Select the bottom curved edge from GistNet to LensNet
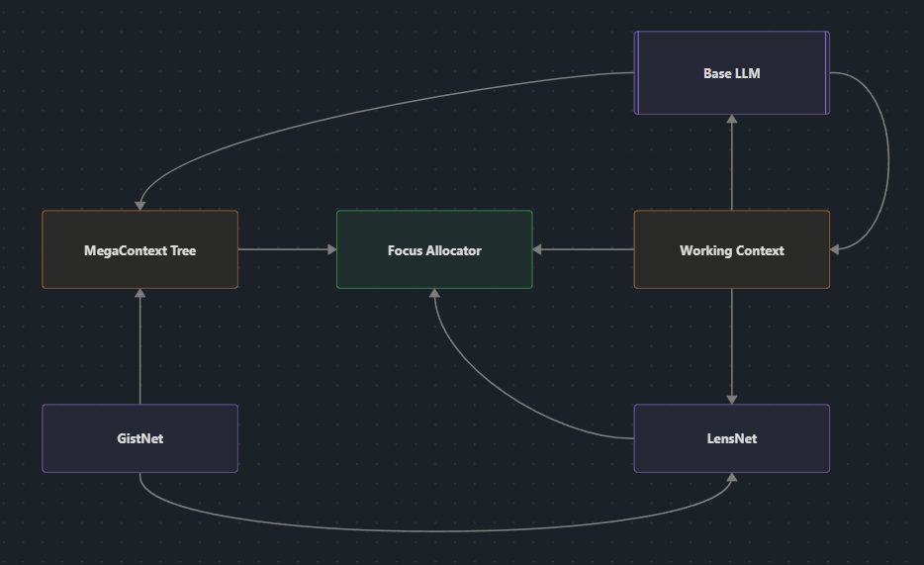Viewport: 924px width, 565px height. pos(435,530)
